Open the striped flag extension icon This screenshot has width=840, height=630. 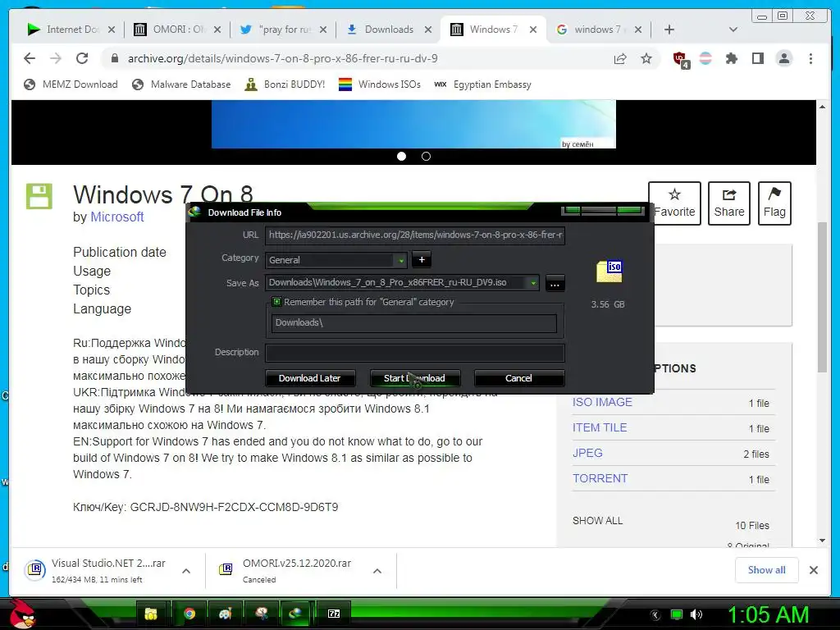705,58
